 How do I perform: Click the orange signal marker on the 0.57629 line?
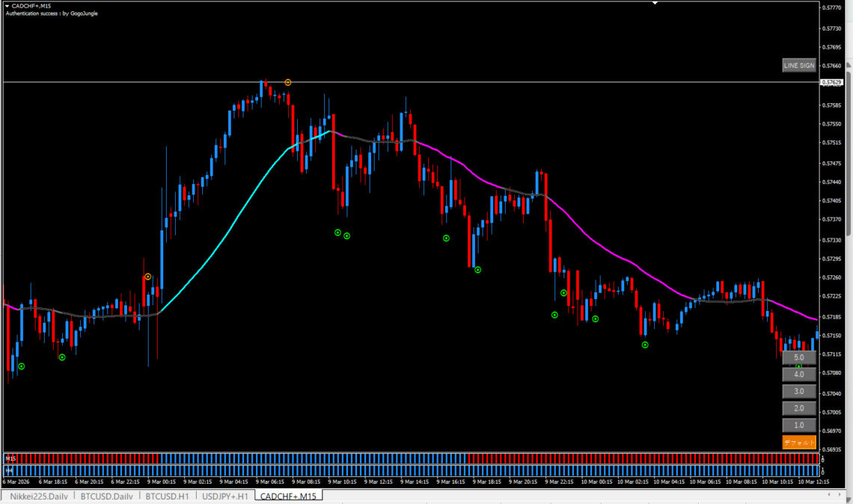(287, 82)
